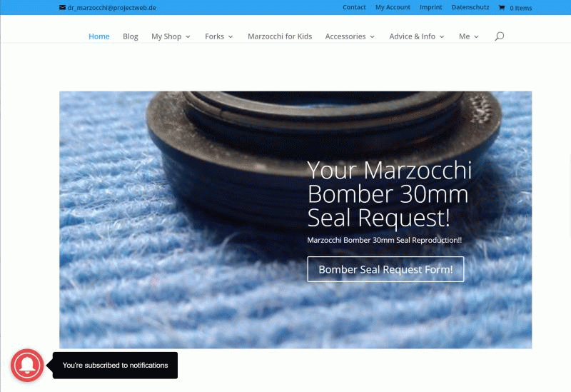Open the Accessories dropdown menu
Screen dimensions: 571x392
click(349, 36)
